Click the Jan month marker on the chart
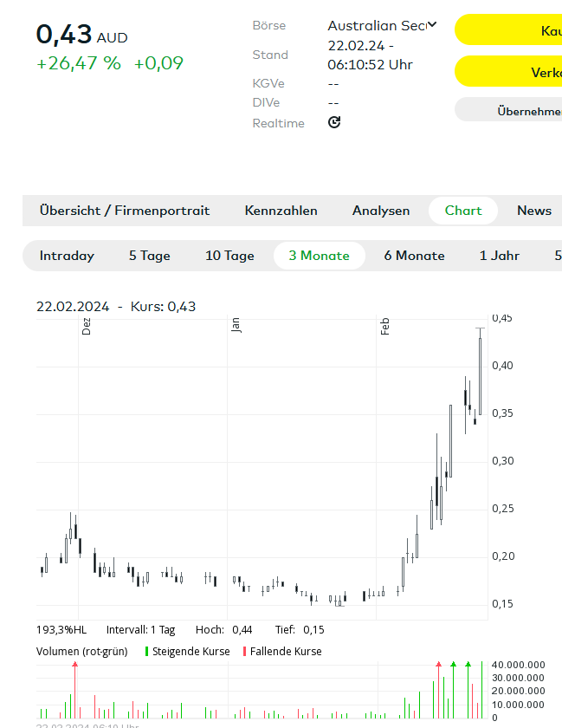This screenshot has width=562, height=728. click(x=236, y=325)
